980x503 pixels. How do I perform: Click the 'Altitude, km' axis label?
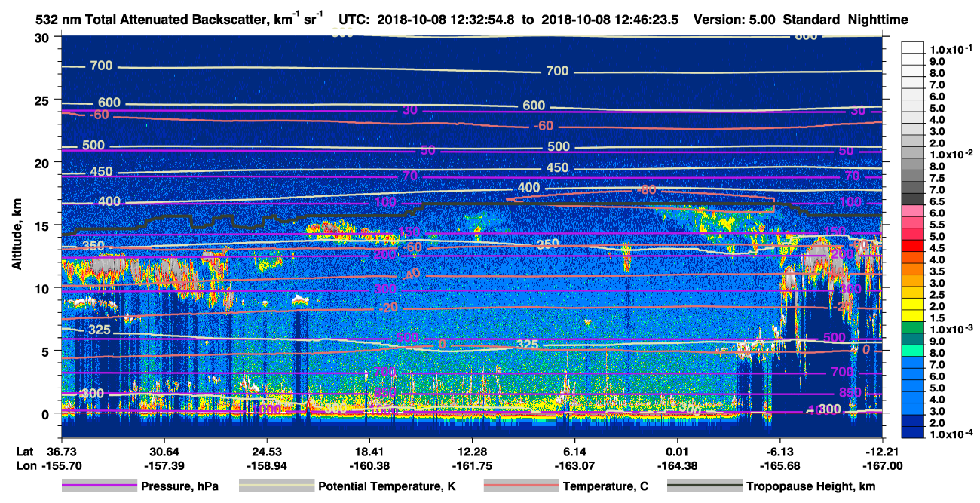(x=16, y=236)
